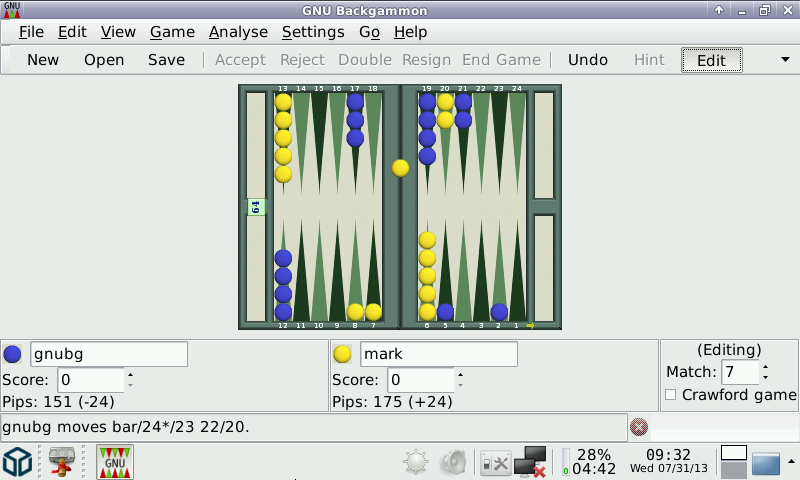800x480 pixels.
Task: Click the yellow turn direction arrow
Action: tap(530, 325)
